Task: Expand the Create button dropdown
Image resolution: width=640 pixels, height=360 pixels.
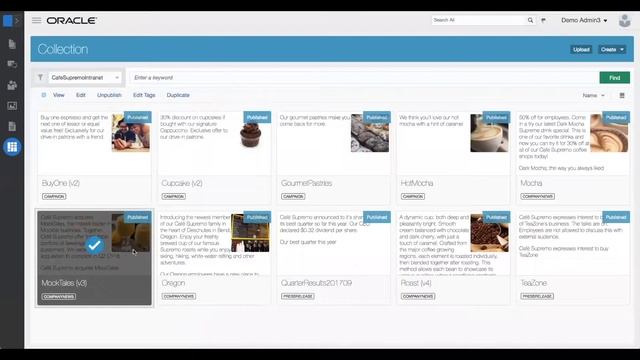Action: point(612,49)
